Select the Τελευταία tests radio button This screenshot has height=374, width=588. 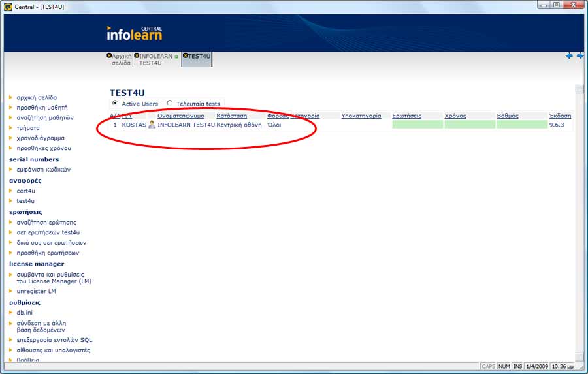(x=169, y=103)
